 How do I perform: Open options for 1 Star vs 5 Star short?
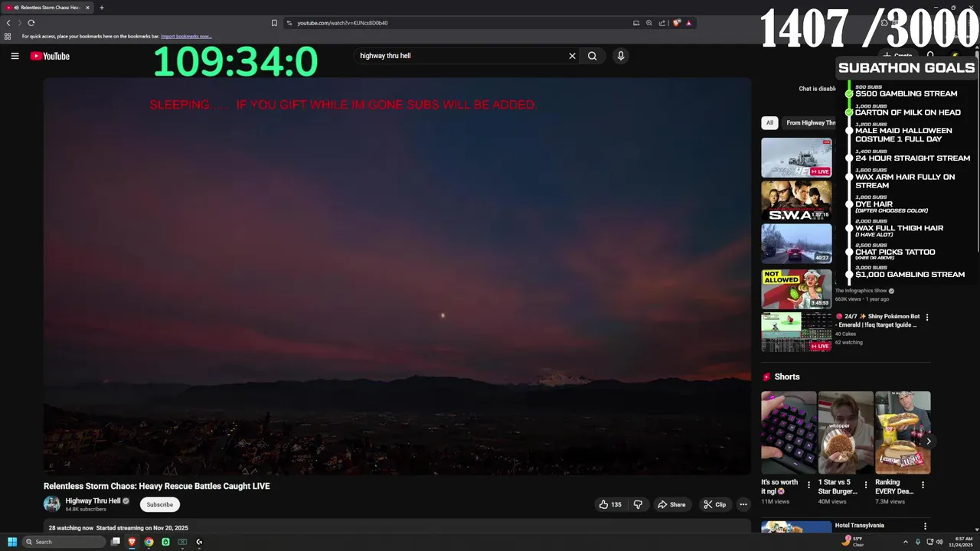(866, 485)
